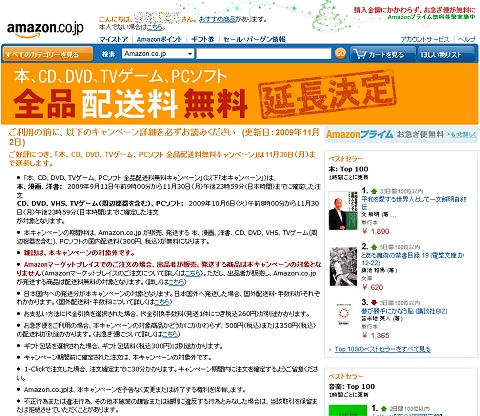Click こちら link about お急ぎ便

point(170,334)
